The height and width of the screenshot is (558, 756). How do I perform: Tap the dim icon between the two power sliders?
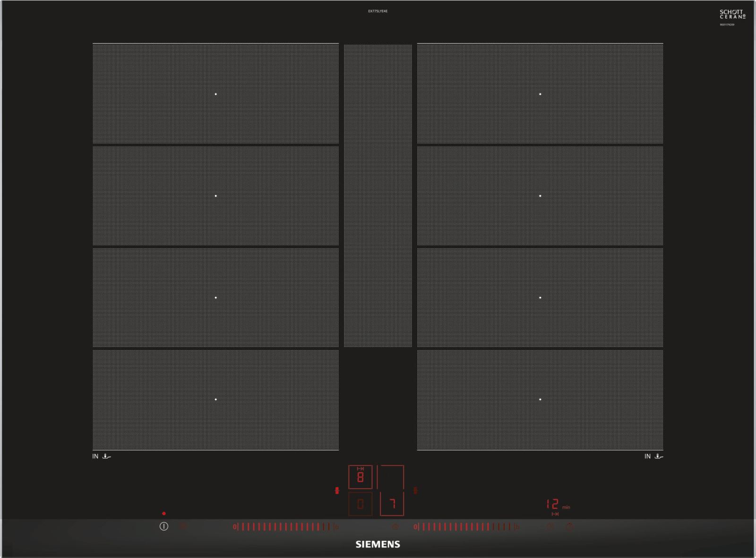pos(395,526)
